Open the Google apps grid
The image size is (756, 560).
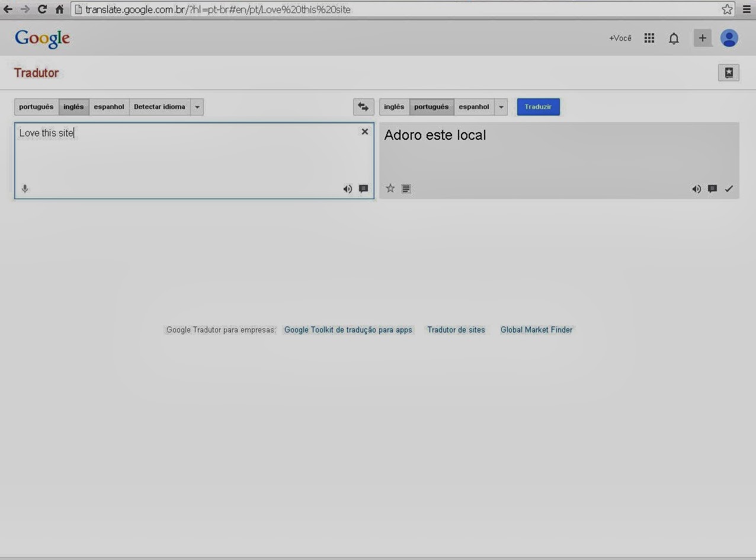(649, 38)
